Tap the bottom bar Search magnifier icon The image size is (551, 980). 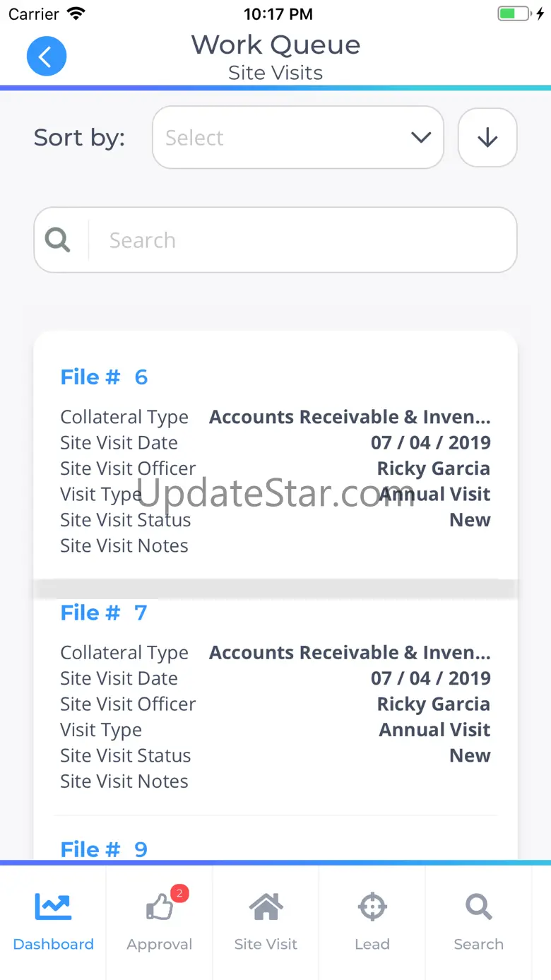479,907
